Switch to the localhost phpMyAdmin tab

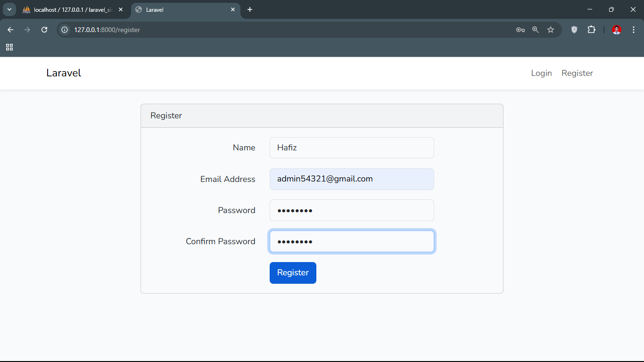[x=71, y=9]
